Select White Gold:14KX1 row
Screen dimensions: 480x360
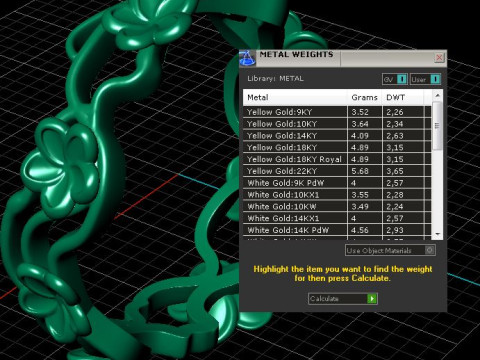tap(337, 218)
